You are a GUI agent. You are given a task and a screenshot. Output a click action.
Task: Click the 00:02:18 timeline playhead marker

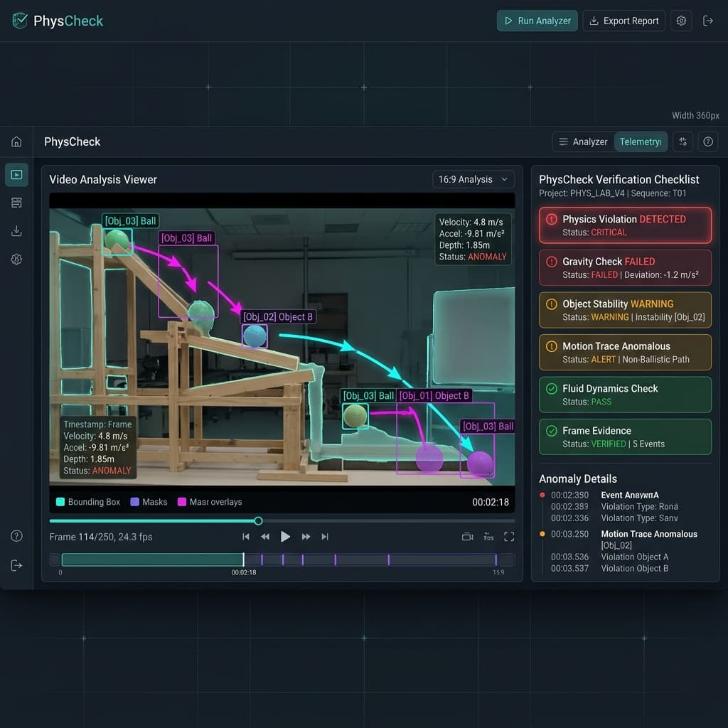(x=243, y=560)
